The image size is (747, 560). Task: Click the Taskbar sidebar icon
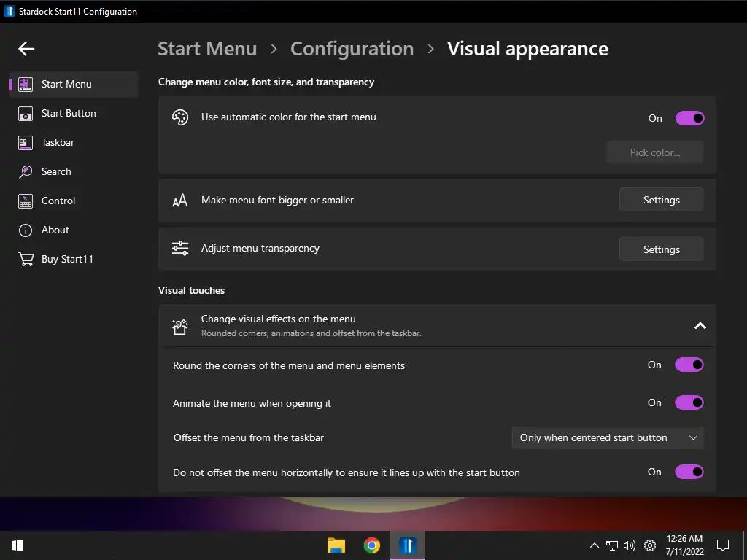pos(26,143)
